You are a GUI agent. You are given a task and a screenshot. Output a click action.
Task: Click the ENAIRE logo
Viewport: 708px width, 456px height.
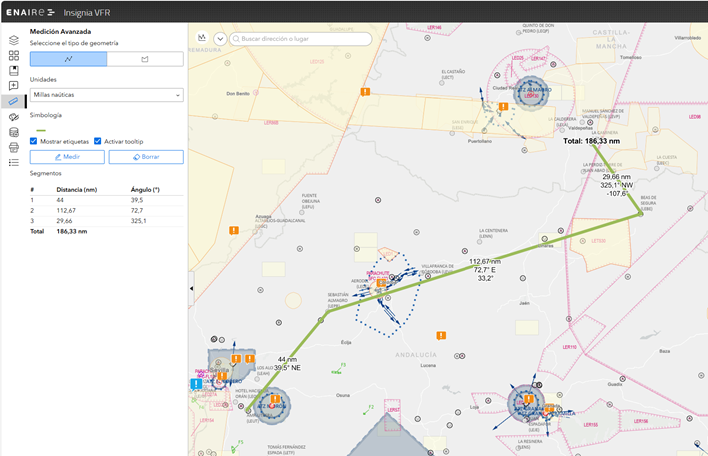pos(30,12)
